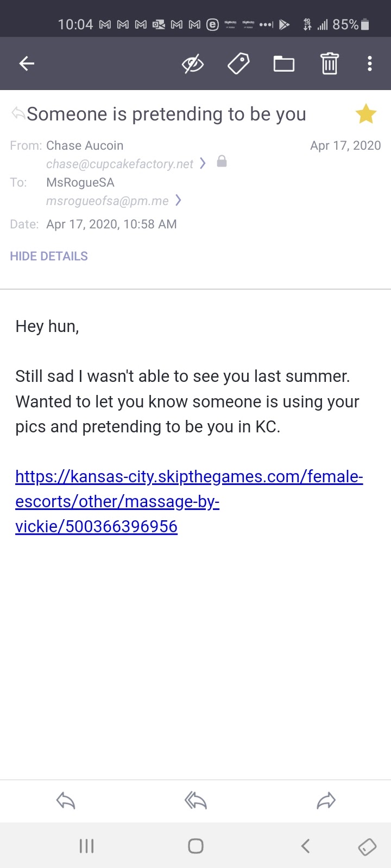Open the label tag icon
The width and height of the screenshot is (391, 868).
238,64
